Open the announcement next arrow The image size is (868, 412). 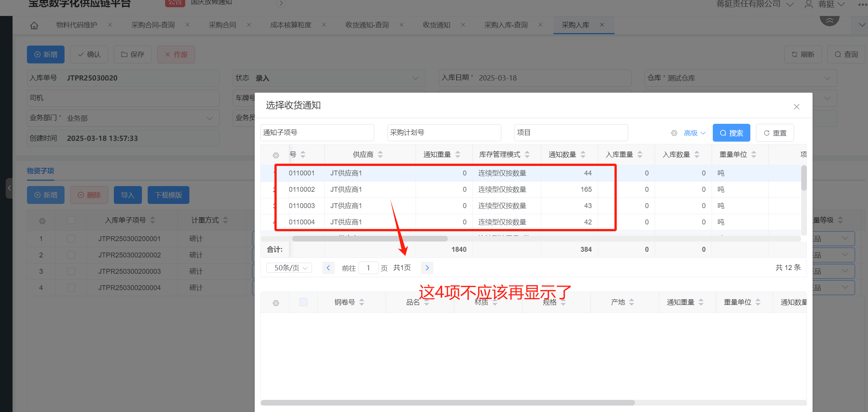tap(281, 4)
